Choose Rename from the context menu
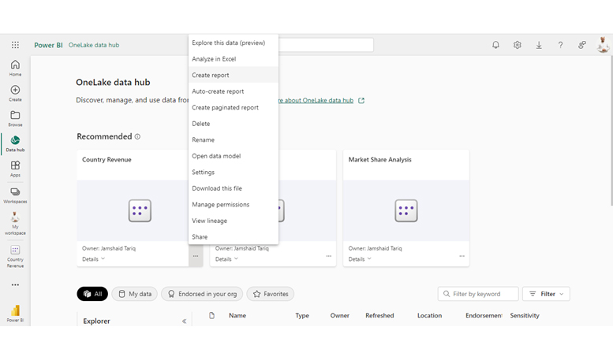The height and width of the screenshot is (364, 613). click(234, 139)
